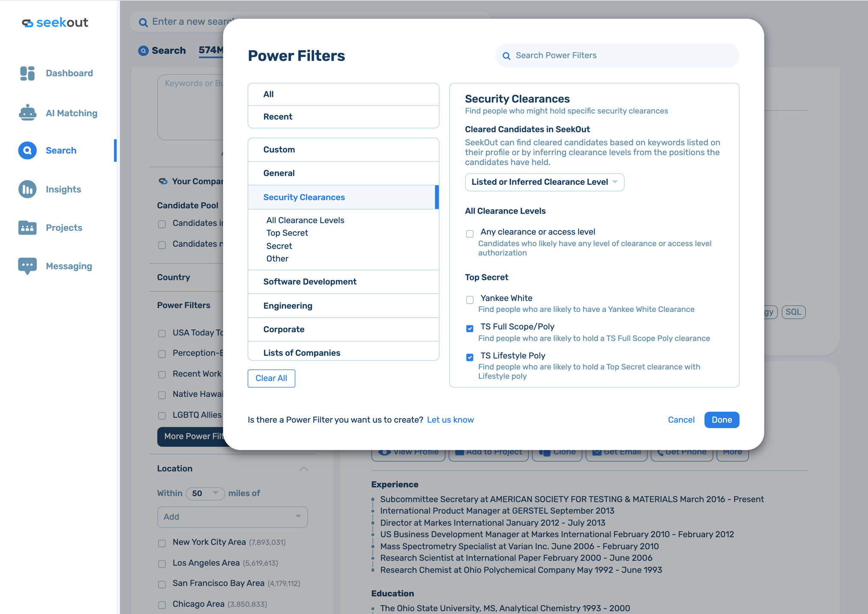Collapse the Location section chevron

click(304, 469)
